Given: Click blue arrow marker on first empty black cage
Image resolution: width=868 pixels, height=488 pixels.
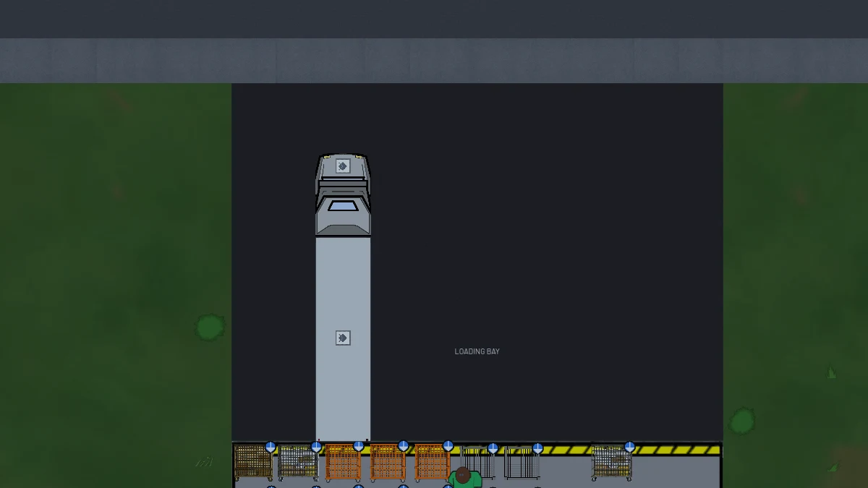Looking at the screenshot, I should pos(493,448).
